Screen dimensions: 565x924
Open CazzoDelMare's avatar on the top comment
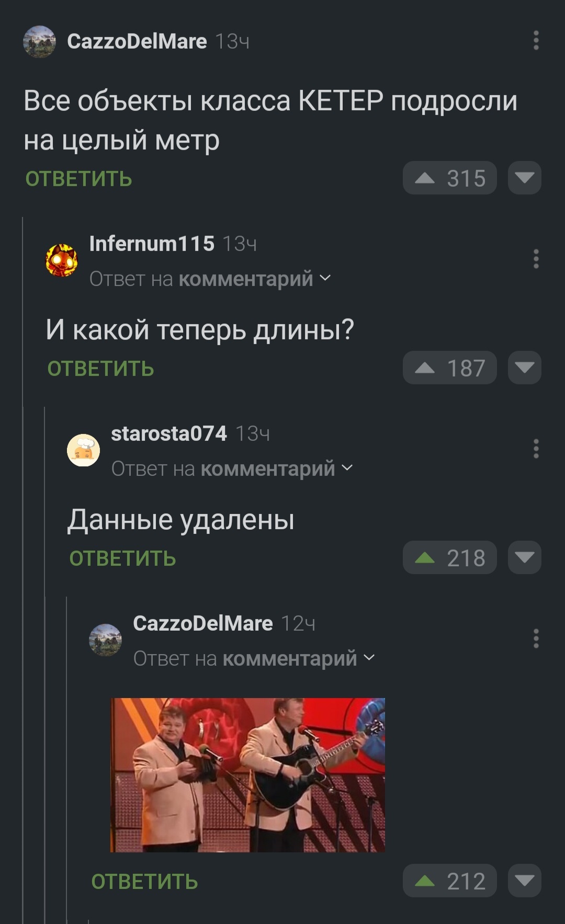click(x=39, y=41)
